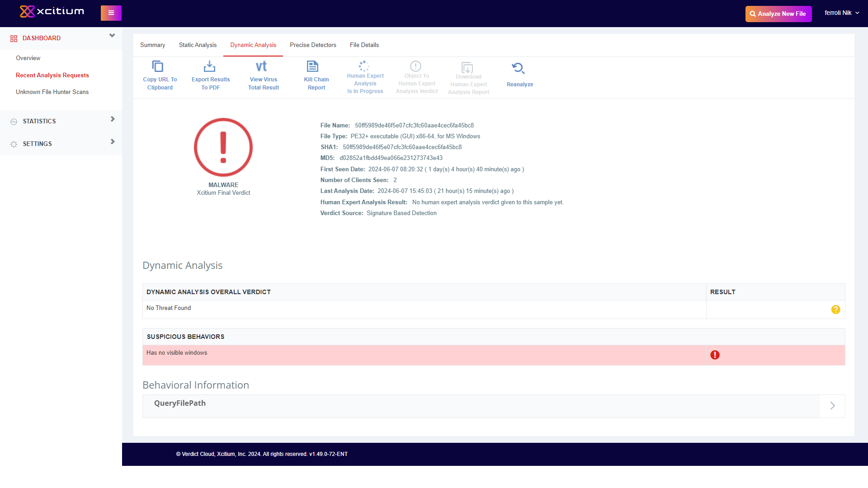Collapse the Dashboard sidebar section
868x488 pixels.
click(x=112, y=36)
